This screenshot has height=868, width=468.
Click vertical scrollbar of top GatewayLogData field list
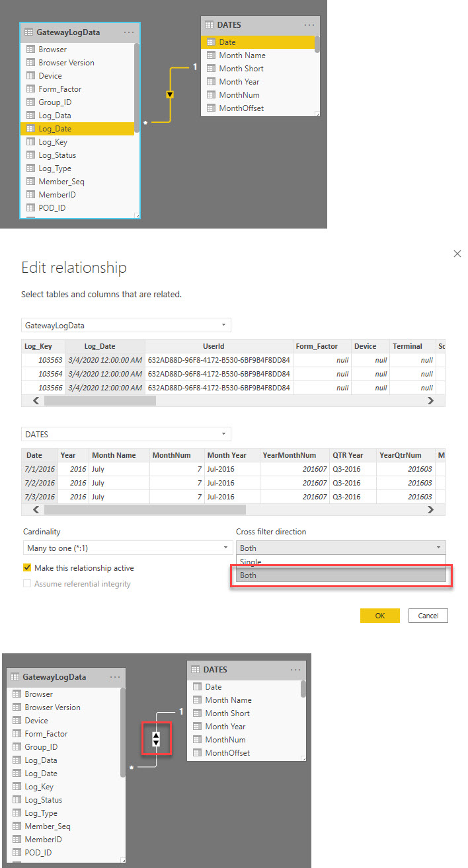tap(137, 87)
